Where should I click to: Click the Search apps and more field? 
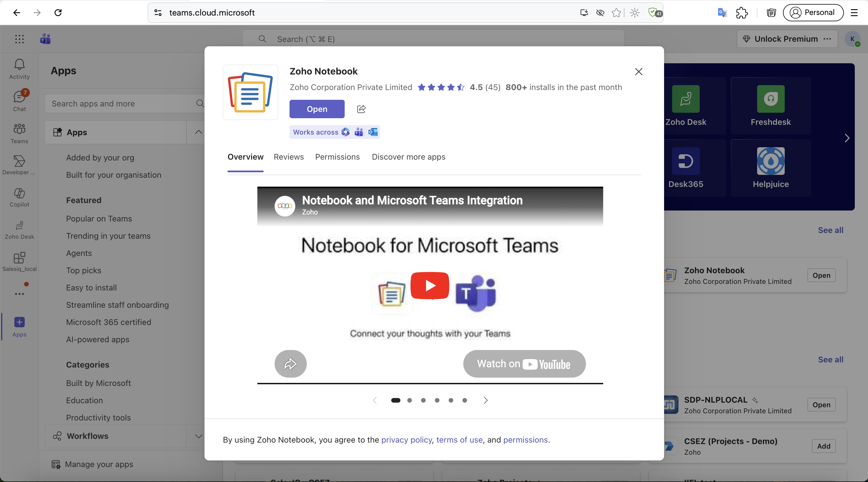point(125,104)
